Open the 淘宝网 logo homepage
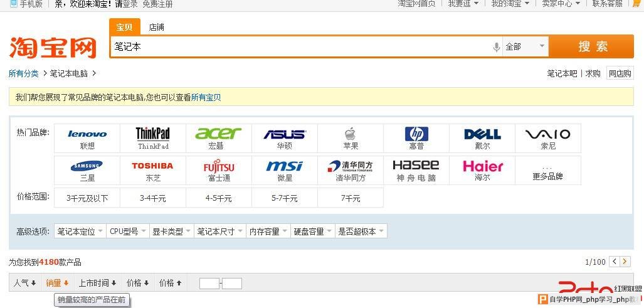The image size is (644, 308). click(53, 47)
